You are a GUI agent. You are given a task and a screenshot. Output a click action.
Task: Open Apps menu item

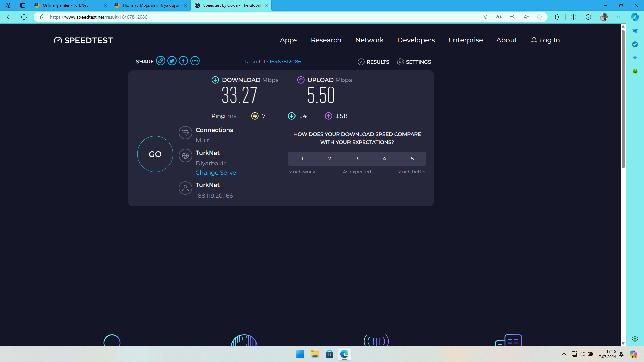pyautogui.click(x=289, y=40)
